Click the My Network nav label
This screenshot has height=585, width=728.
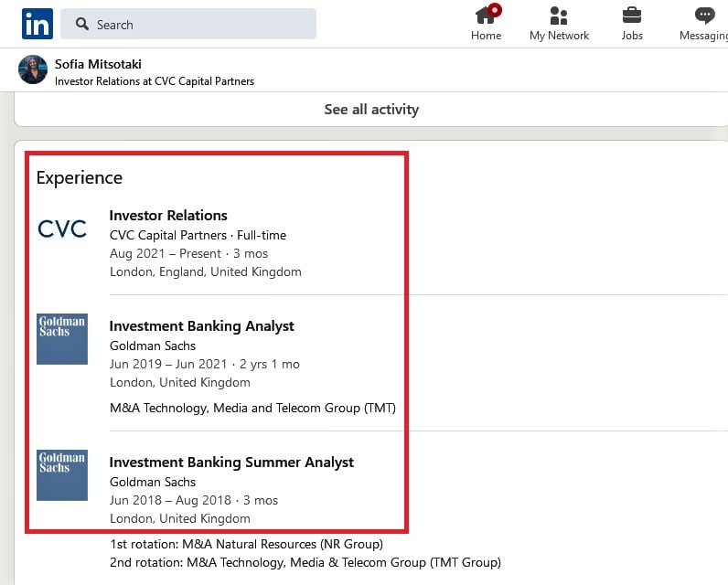(x=559, y=36)
